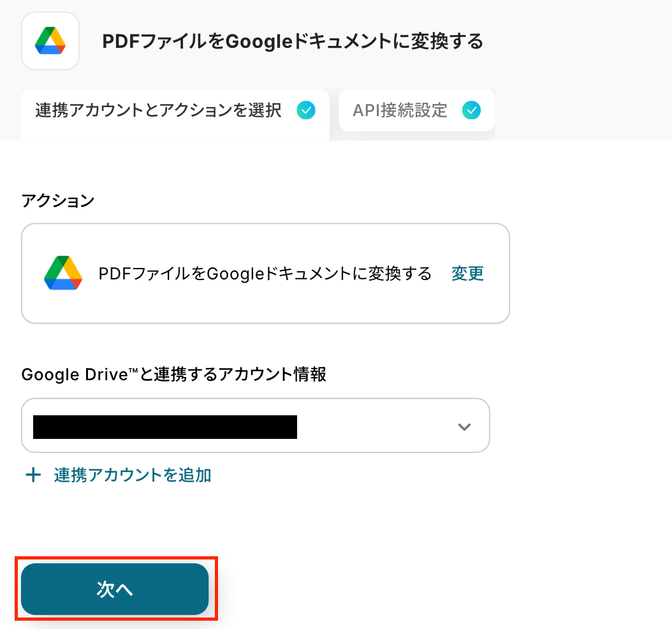Click the action card text PDFファイルをGoogleドキュメントに変換する
672x629 pixels.
tap(265, 274)
